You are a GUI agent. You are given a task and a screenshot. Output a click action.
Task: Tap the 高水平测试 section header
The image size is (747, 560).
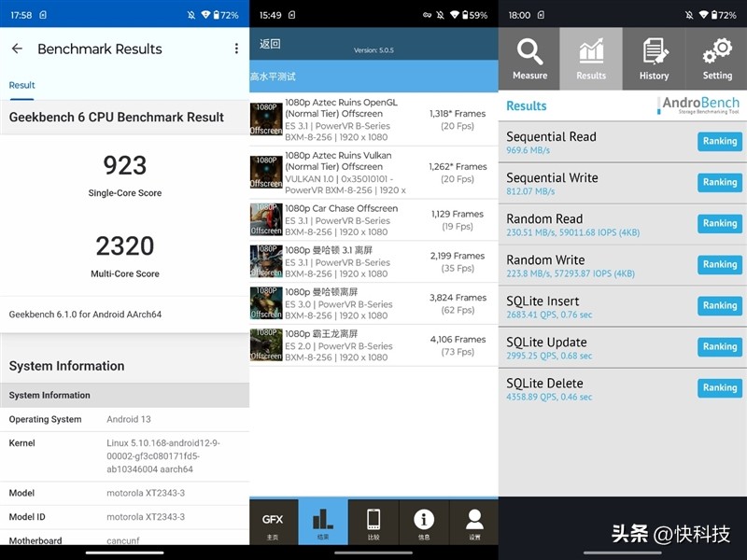pos(374,77)
